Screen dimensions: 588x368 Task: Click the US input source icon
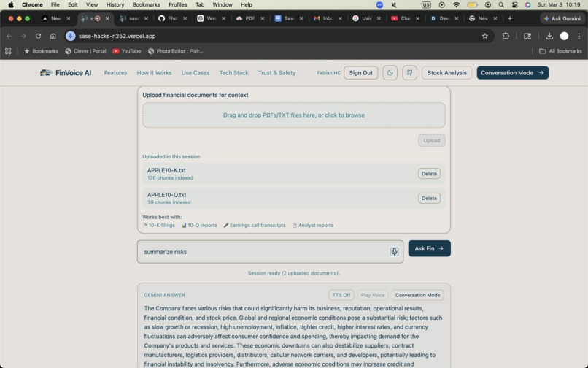pyautogui.click(x=426, y=5)
